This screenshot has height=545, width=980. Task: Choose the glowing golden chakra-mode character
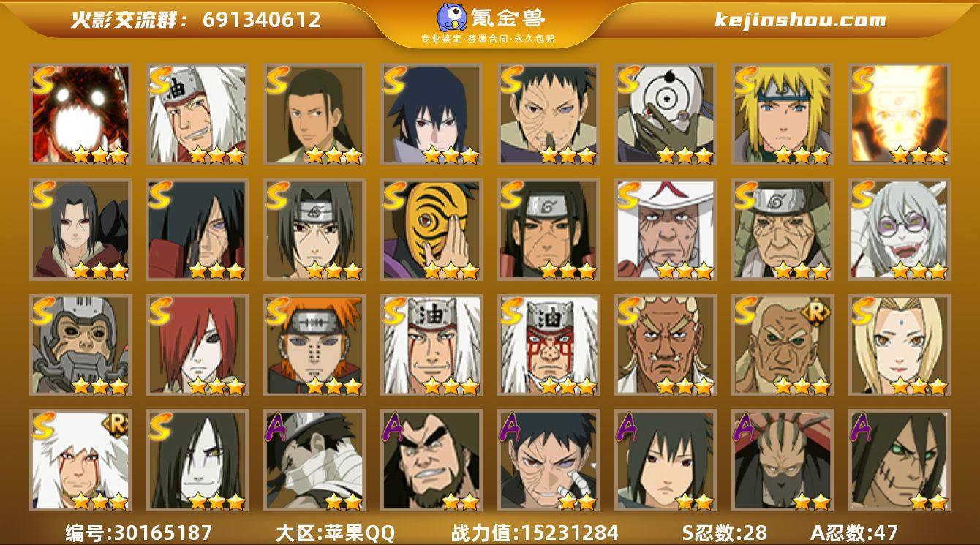tap(899, 114)
